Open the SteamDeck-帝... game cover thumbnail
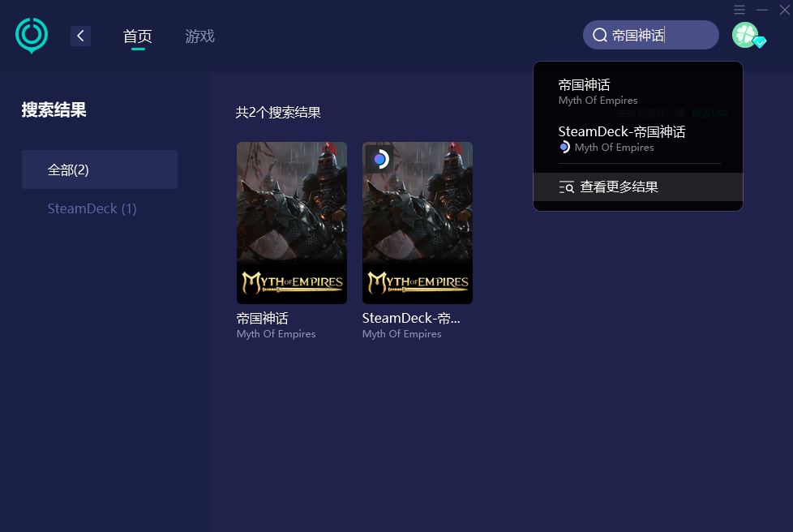The width and height of the screenshot is (793, 532). click(418, 223)
